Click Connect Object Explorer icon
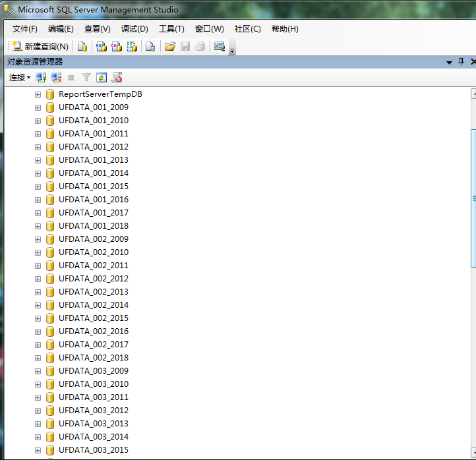 tap(41, 78)
